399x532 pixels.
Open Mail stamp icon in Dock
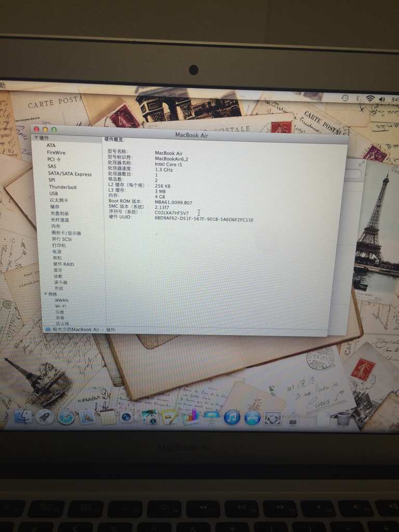point(87,417)
